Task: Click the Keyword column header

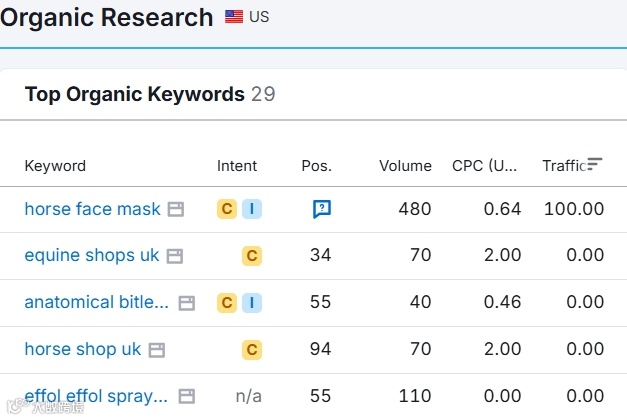Action: (55, 166)
